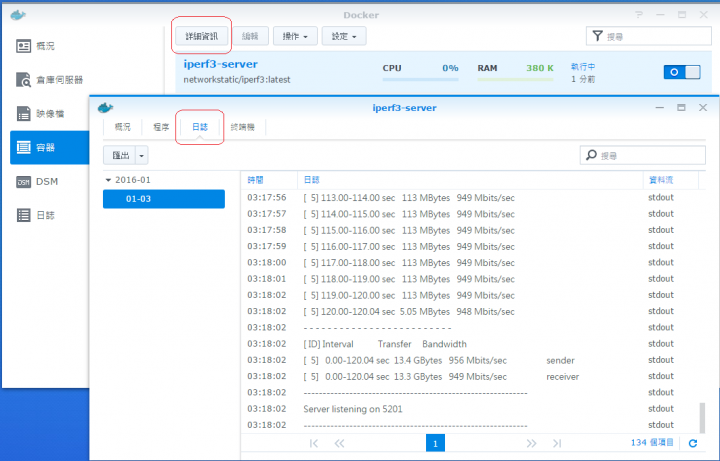Select the receiver summary log row
Screen dimensions: 720x461
471,377
